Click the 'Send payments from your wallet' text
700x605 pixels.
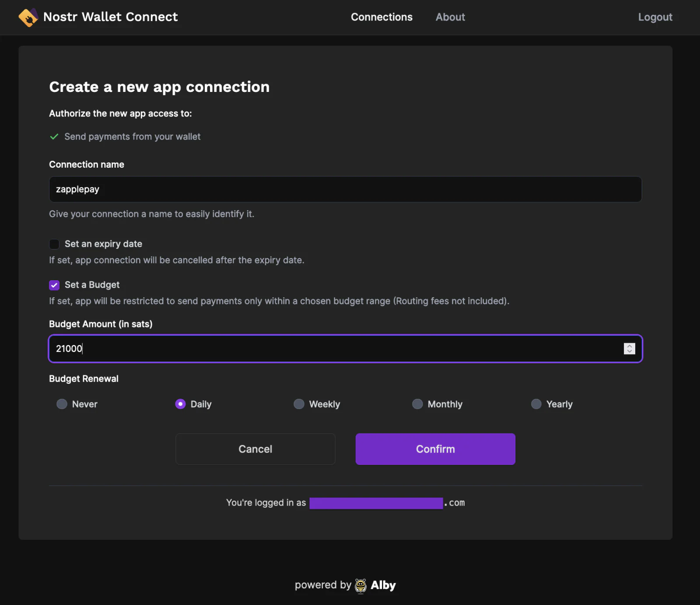click(x=133, y=137)
